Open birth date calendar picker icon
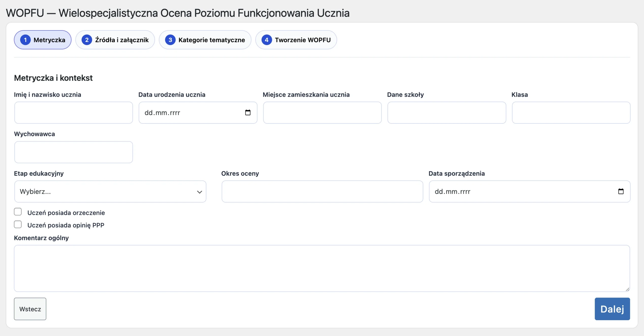Viewport: 644px width, 336px height. click(248, 113)
